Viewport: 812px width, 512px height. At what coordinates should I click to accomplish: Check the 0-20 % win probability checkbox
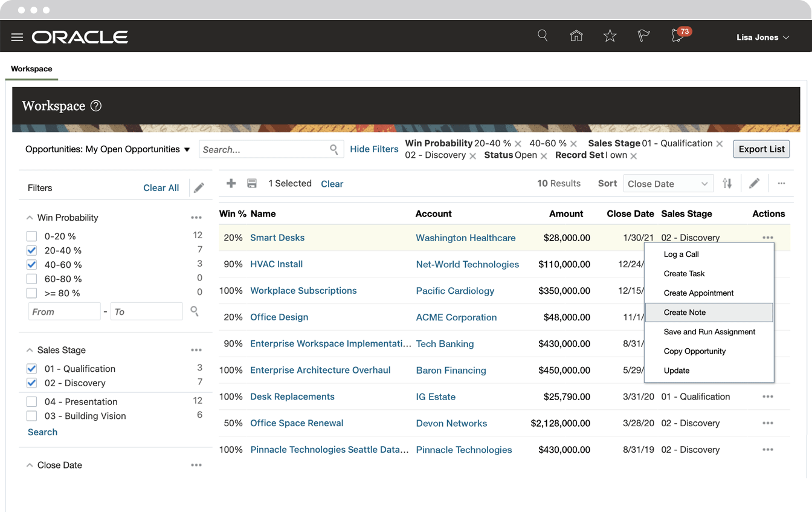[x=32, y=236]
